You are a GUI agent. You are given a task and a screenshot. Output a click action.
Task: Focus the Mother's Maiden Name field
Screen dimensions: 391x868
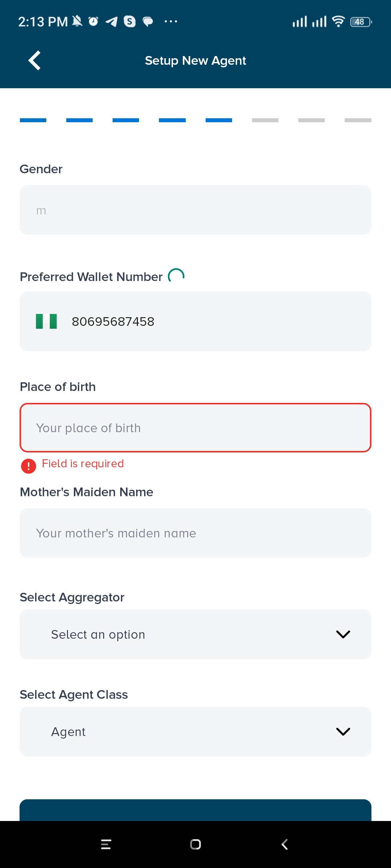pyautogui.click(x=195, y=533)
